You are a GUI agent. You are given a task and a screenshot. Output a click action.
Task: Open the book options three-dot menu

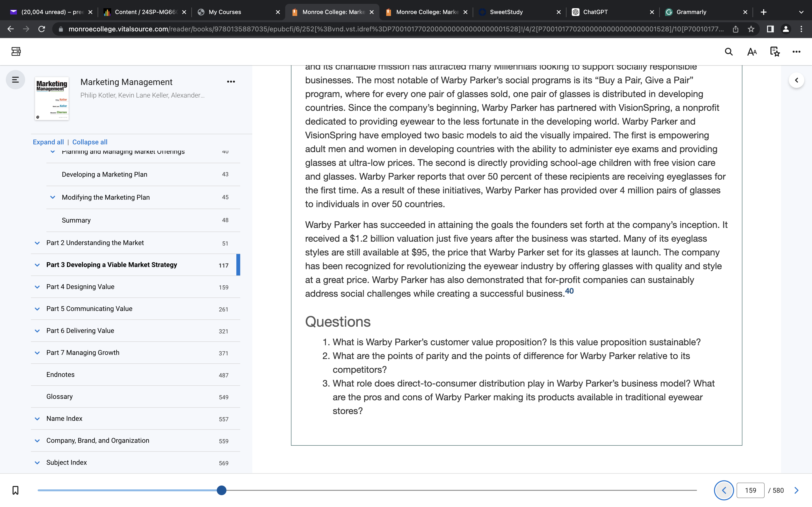(231, 82)
